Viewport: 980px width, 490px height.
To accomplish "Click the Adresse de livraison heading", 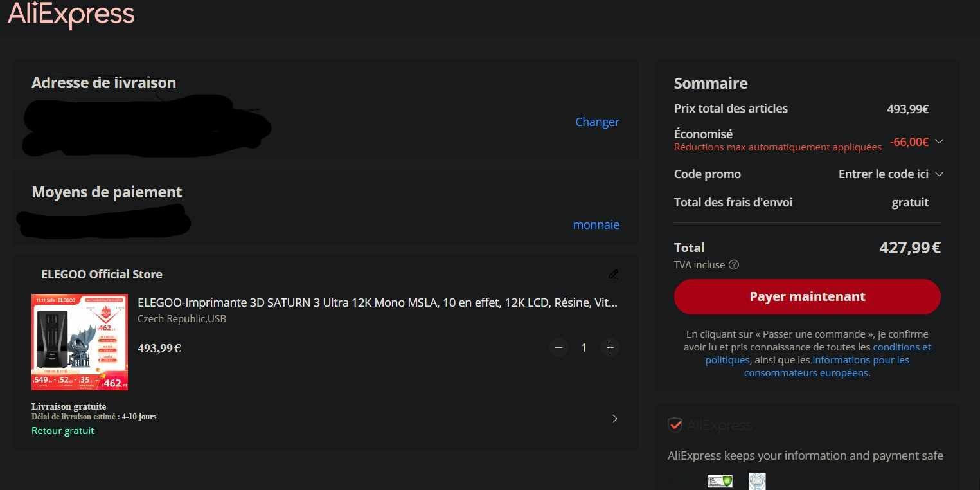I will coord(103,83).
